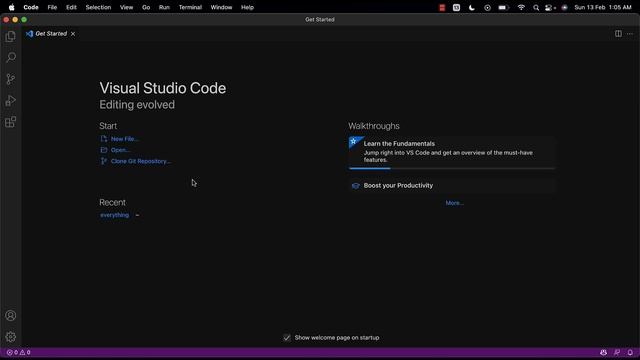Click the Learn the Fundamentals progress bar

pos(452,168)
